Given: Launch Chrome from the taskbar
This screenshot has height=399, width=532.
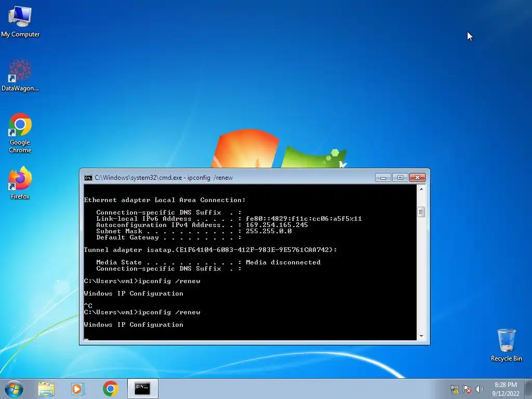Looking at the screenshot, I should (110, 389).
